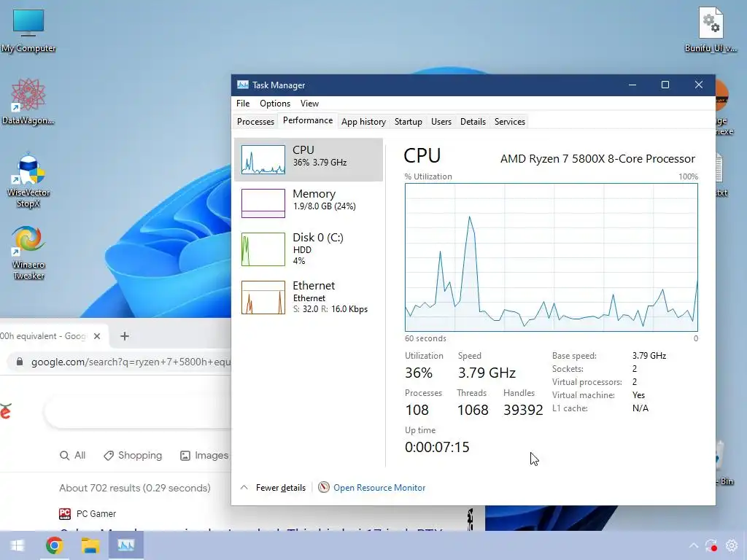Select the Ethernet performance entry

pos(309,297)
